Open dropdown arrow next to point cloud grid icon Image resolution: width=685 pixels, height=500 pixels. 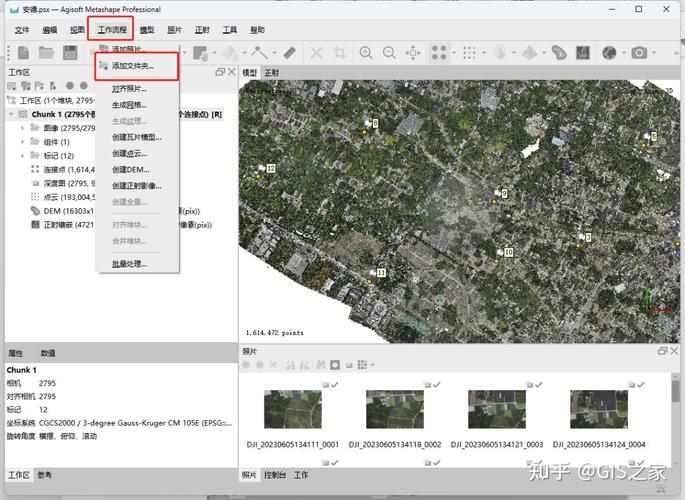pyautogui.click(x=484, y=53)
